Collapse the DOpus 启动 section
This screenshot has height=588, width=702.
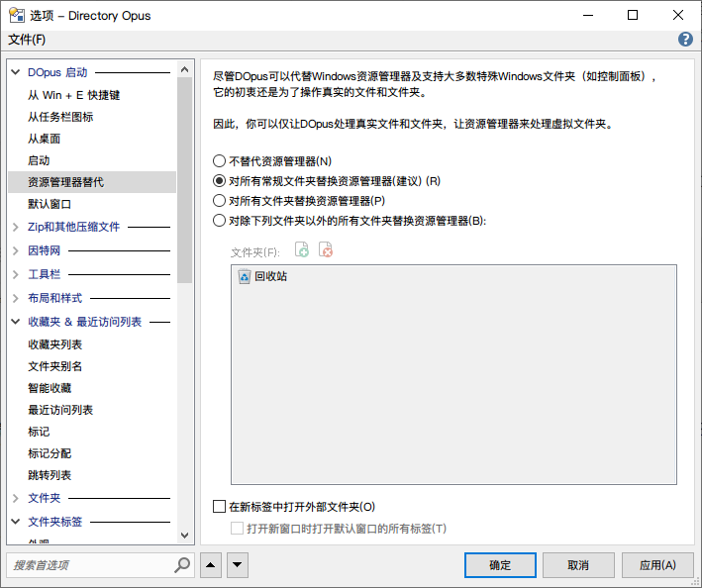pyautogui.click(x=16, y=72)
